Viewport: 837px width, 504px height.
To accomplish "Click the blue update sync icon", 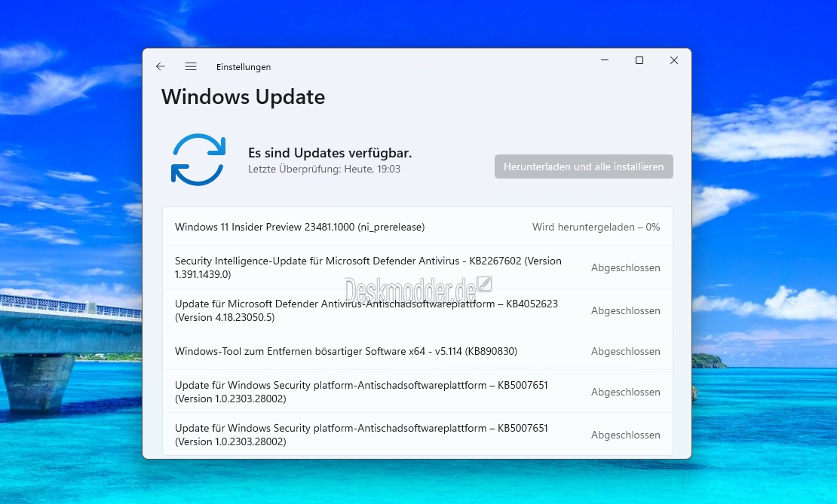I will coord(198,160).
